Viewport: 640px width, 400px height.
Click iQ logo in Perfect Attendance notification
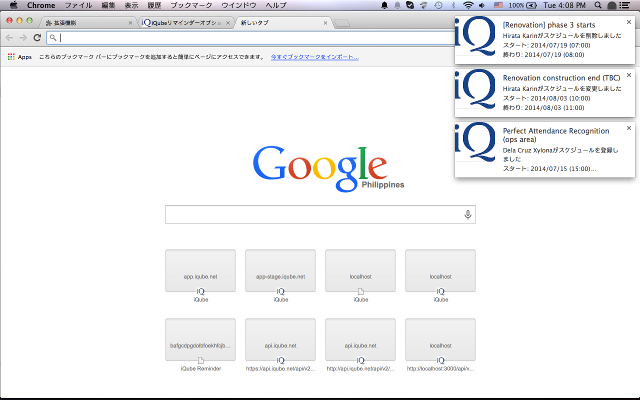(475, 142)
